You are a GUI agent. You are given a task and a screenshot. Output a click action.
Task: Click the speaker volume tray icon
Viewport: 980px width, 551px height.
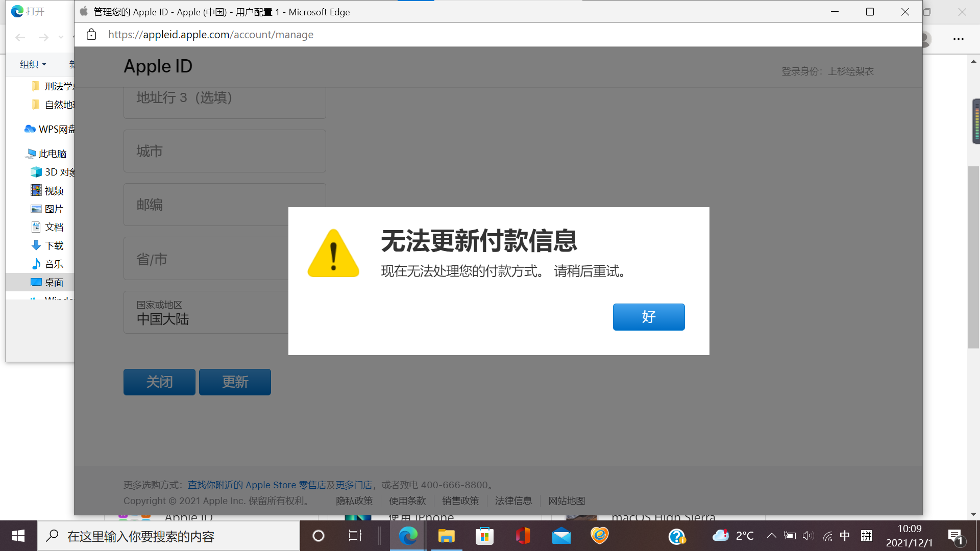pos(808,536)
